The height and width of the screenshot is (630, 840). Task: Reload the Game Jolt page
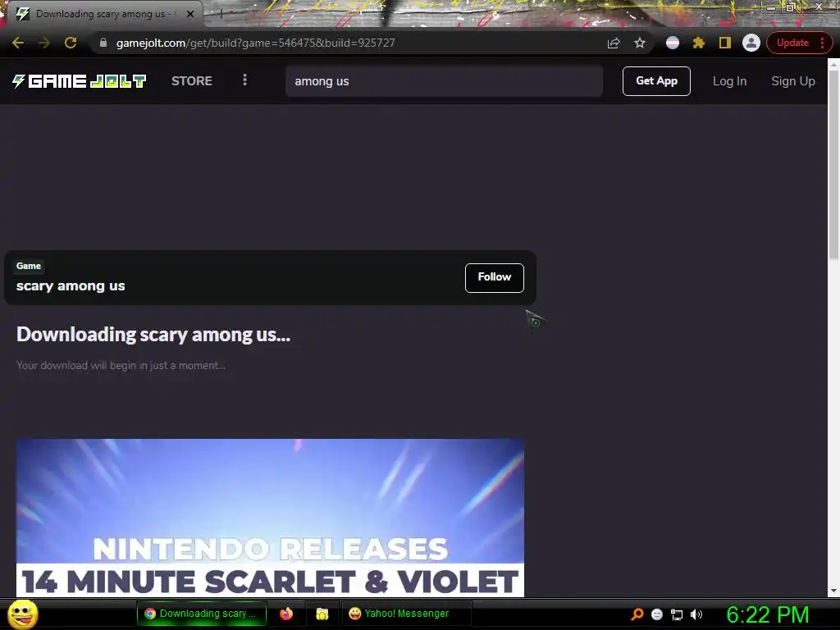click(71, 43)
